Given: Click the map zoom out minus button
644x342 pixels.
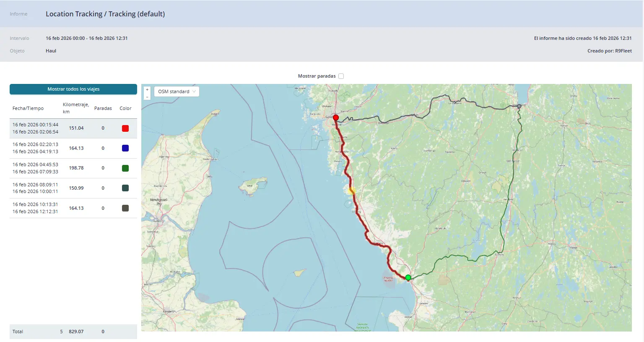Looking at the screenshot, I should [147, 97].
